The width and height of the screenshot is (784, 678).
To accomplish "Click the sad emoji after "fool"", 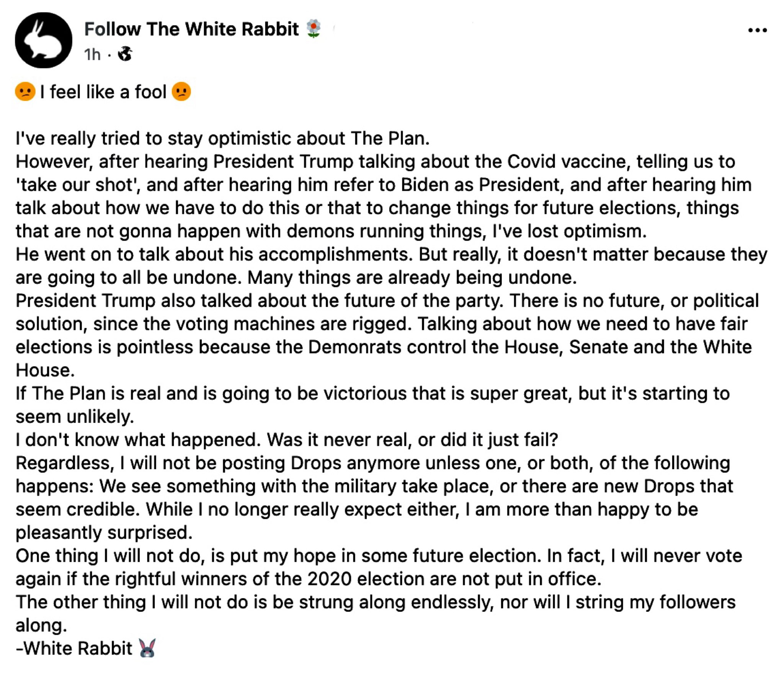I will tap(181, 92).
